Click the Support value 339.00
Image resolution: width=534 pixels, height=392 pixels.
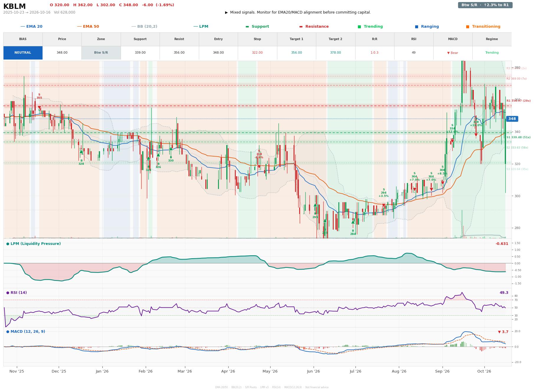coord(140,53)
